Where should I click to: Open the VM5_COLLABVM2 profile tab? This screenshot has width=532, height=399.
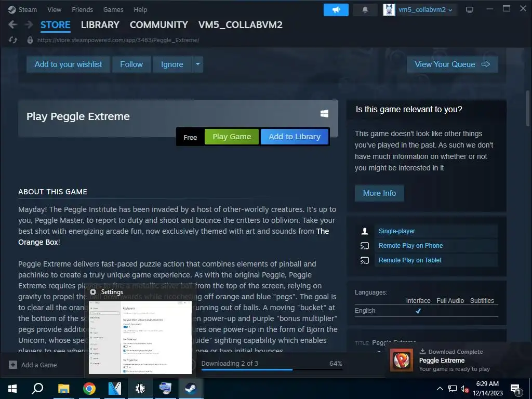(240, 25)
